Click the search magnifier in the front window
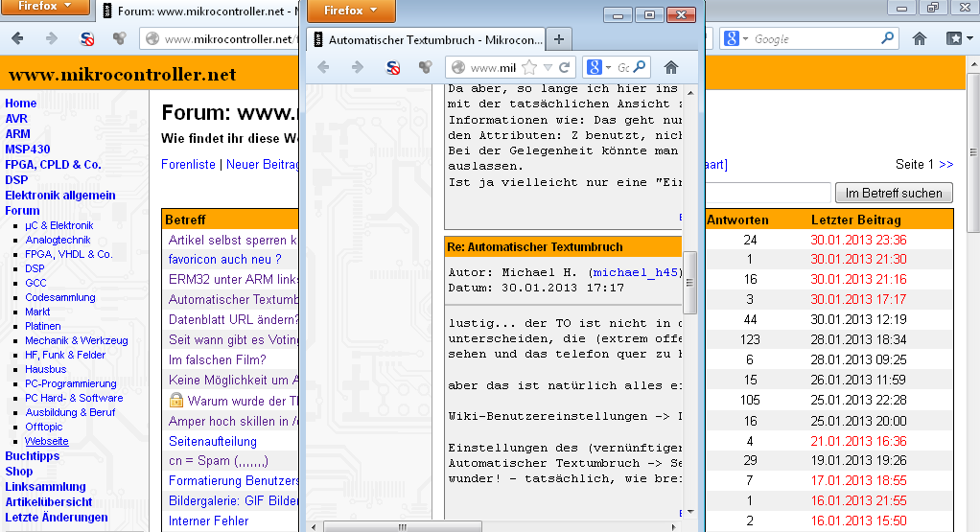The width and height of the screenshot is (980, 532). coord(640,67)
